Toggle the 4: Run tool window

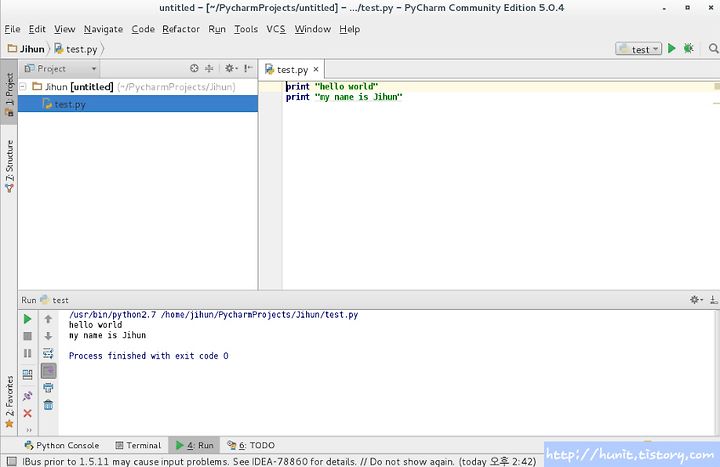(194, 445)
